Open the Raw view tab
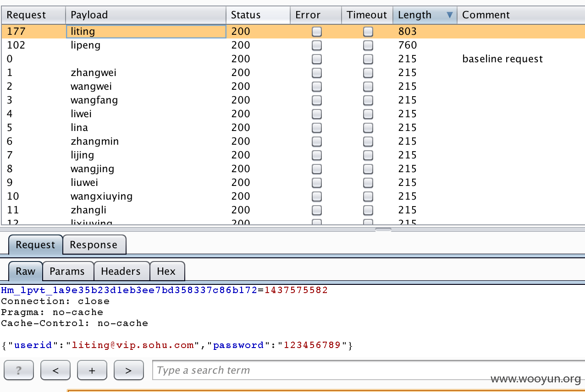Viewport: 585px width, 392px height. point(26,271)
